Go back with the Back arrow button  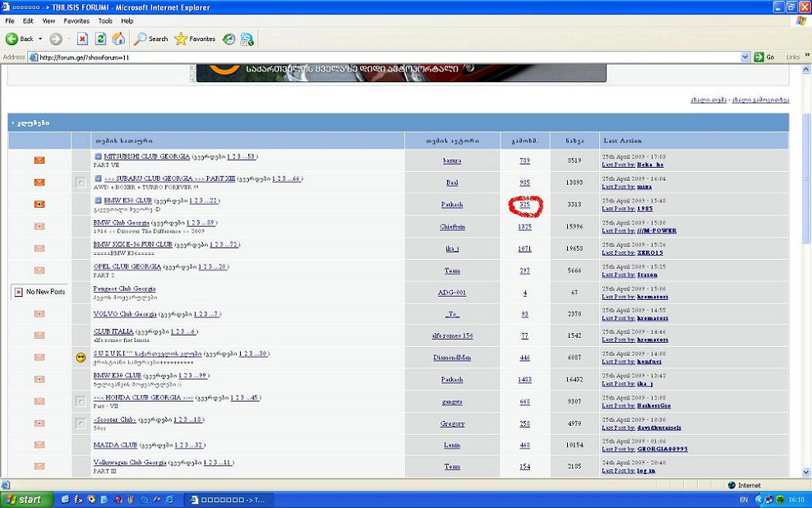click(19, 39)
